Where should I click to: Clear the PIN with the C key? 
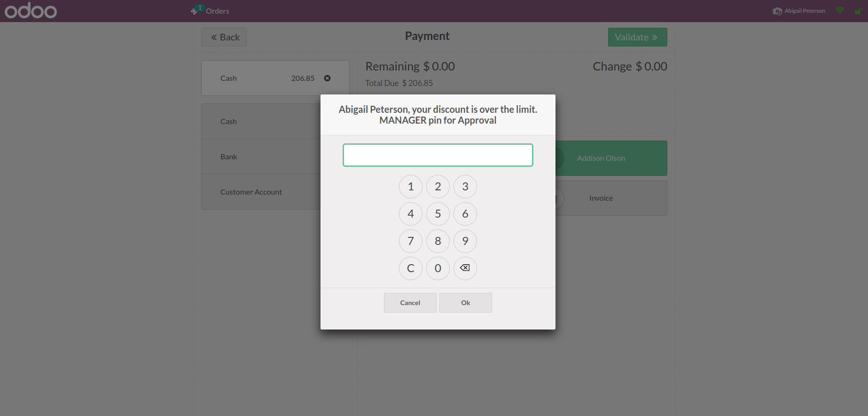click(x=410, y=268)
